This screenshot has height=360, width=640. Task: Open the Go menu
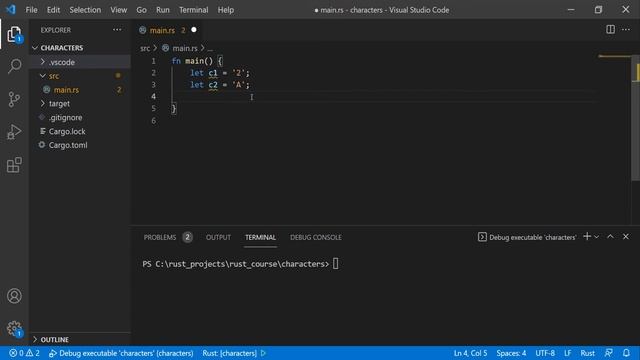(x=141, y=10)
